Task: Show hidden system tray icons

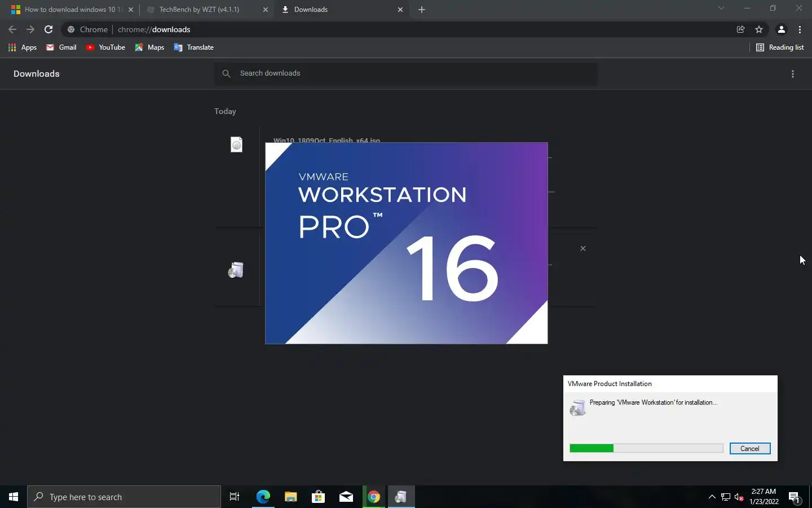Action: point(712,497)
